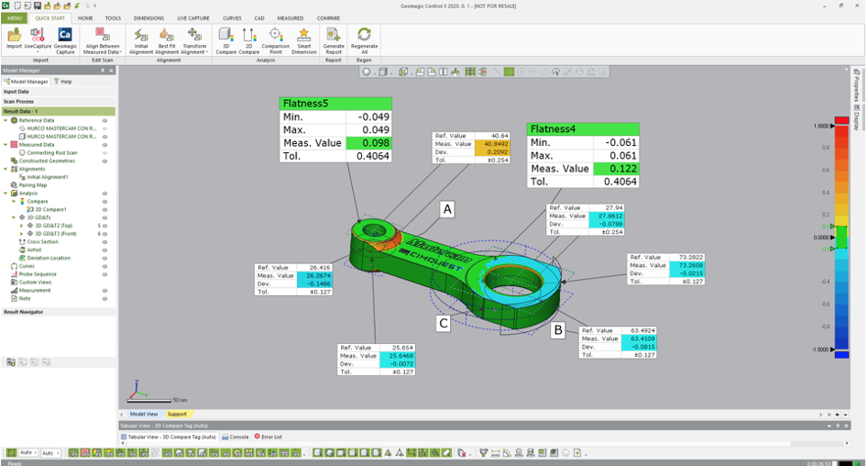The image size is (868, 466).
Task: Click the pin icon on Model Manager panel
Action: tap(103, 71)
